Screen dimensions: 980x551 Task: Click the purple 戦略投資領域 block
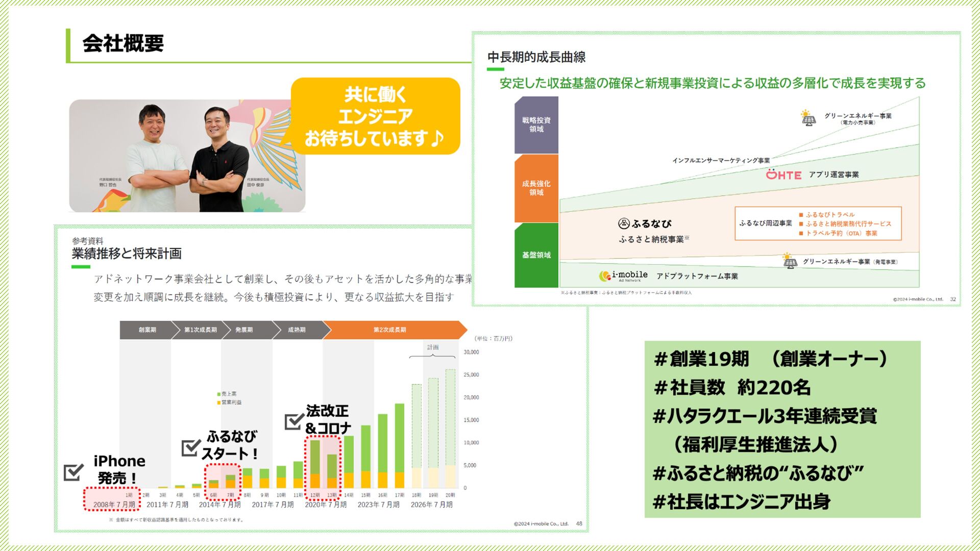(x=536, y=125)
